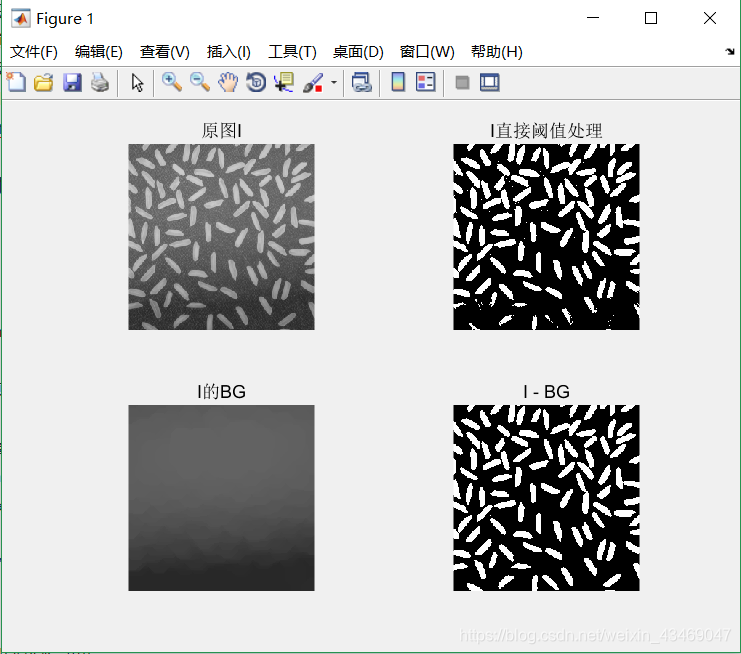This screenshot has width=741, height=654.
Task: Activate the Zoom Out tool
Action: [x=200, y=83]
